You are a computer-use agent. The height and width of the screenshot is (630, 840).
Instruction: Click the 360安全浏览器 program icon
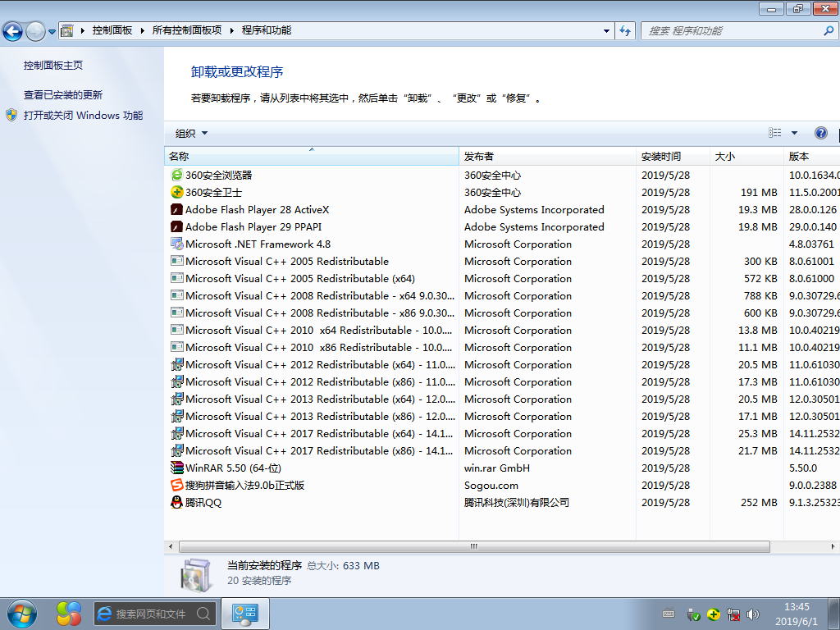click(x=177, y=176)
